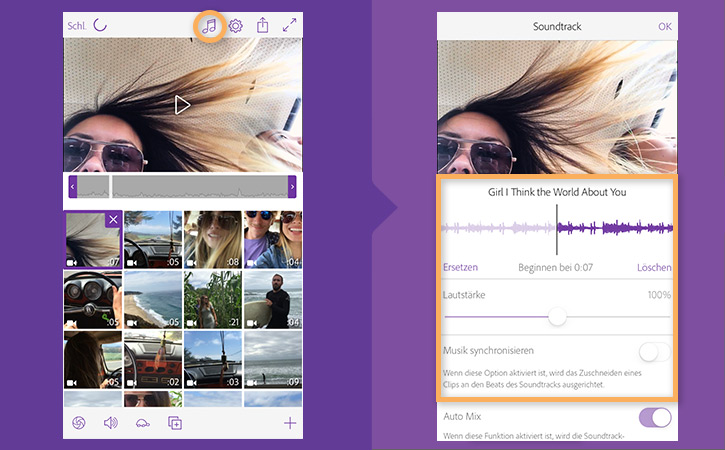Open settings with the gear icon

(235, 26)
